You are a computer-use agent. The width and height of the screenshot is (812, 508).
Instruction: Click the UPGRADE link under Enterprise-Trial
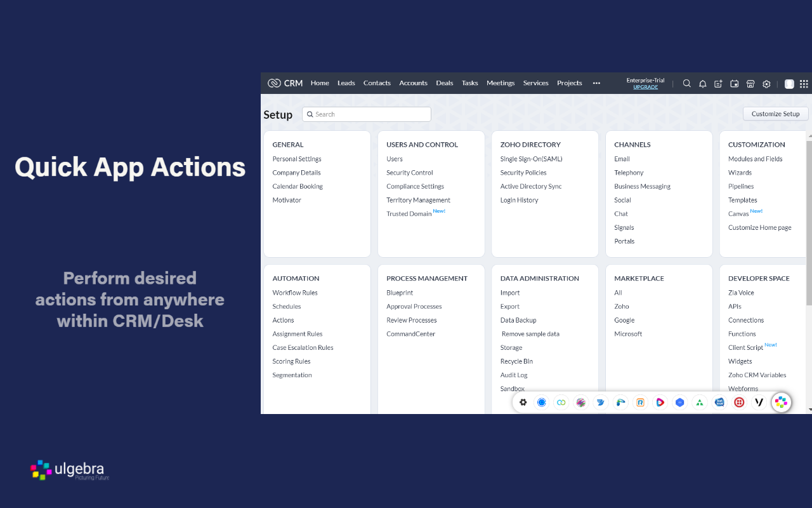[645, 87]
